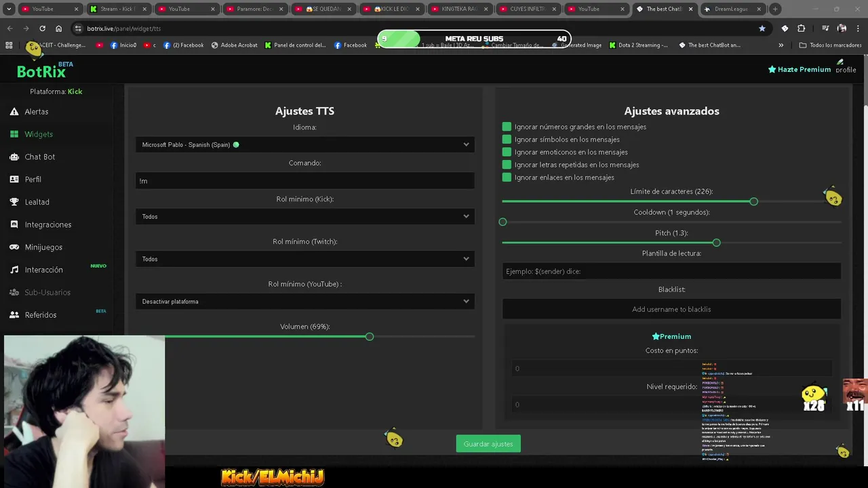Toggle Ignorar símbolos en los mensajes

pyautogui.click(x=507, y=140)
